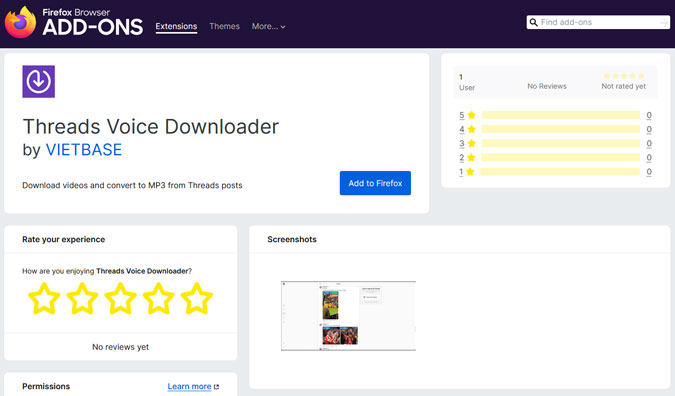This screenshot has height=396, width=675.
Task: Rate the add-on one star
Action: click(44, 298)
